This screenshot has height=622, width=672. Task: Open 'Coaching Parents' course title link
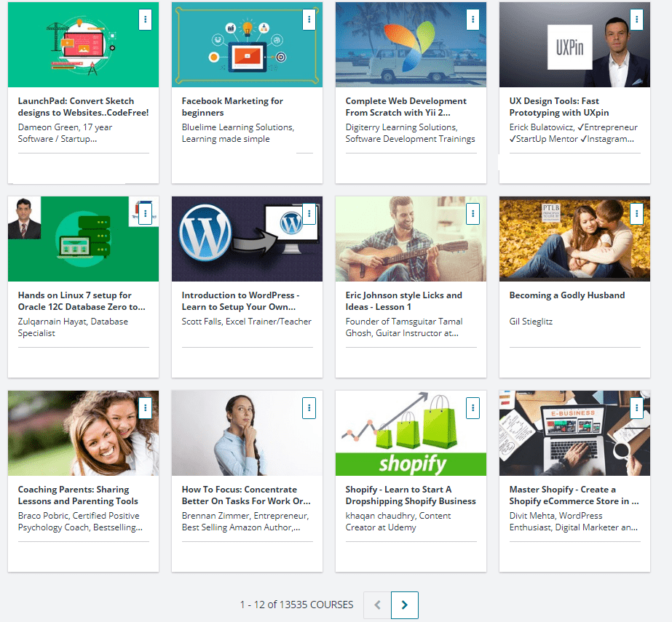(78, 495)
